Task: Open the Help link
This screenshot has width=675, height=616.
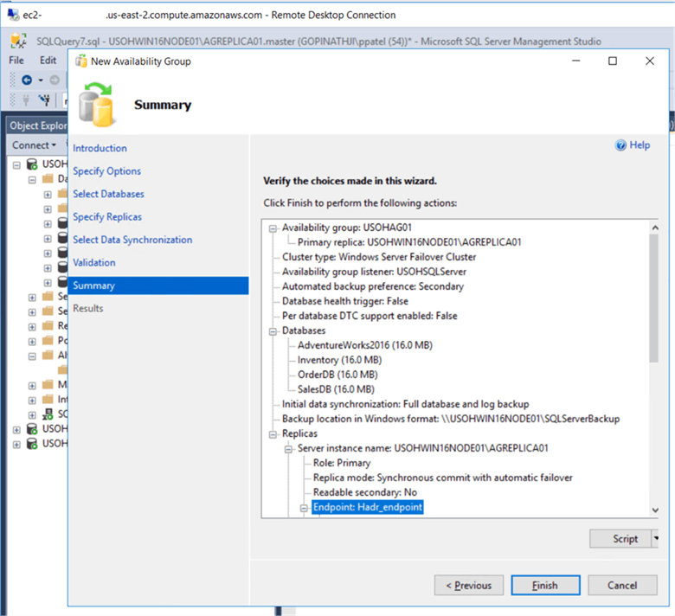Action: (640, 145)
